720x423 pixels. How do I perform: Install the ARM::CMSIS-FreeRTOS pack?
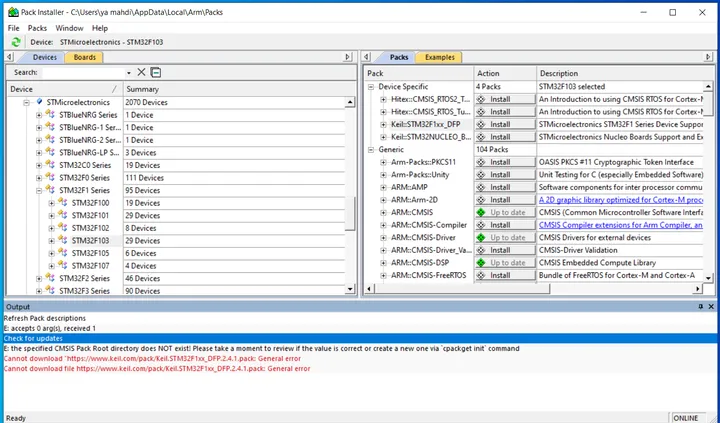coord(505,276)
